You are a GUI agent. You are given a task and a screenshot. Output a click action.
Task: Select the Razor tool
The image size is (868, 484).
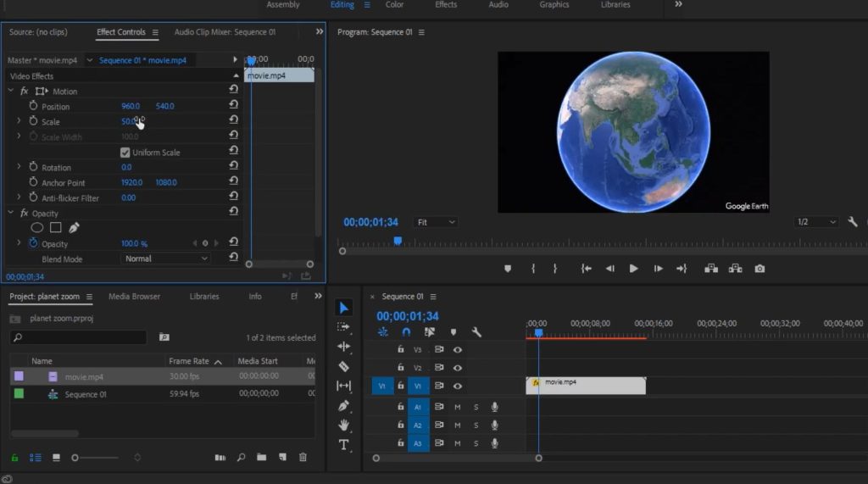coord(343,366)
